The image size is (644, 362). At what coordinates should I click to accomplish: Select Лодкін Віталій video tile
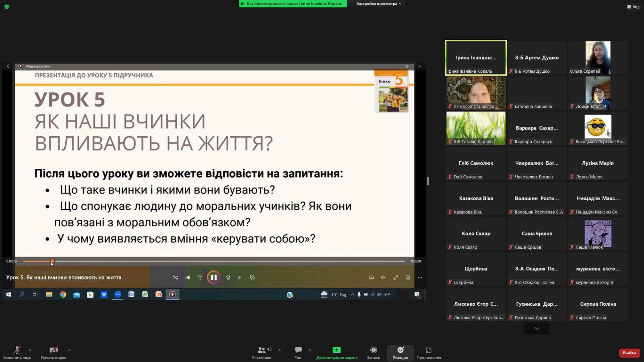tap(598, 93)
